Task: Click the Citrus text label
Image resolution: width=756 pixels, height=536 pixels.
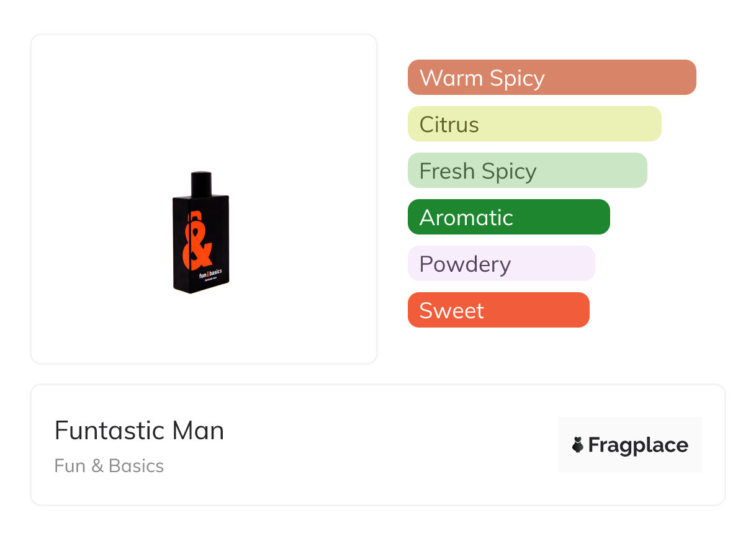Action: click(449, 125)
